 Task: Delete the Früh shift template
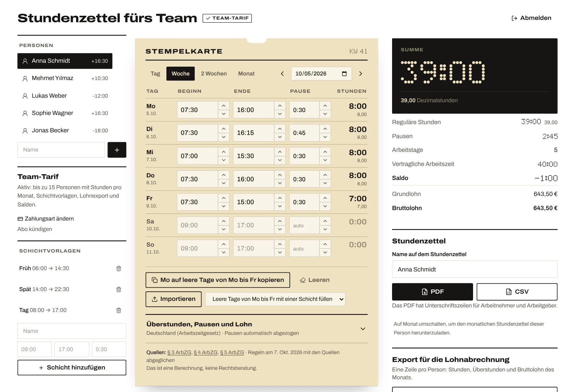click(119, 269)
